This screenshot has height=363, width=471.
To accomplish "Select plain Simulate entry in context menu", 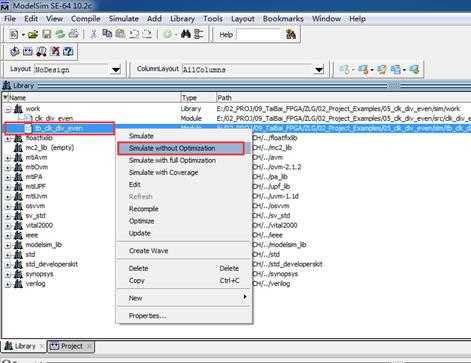I will click(x=184, y=136).
